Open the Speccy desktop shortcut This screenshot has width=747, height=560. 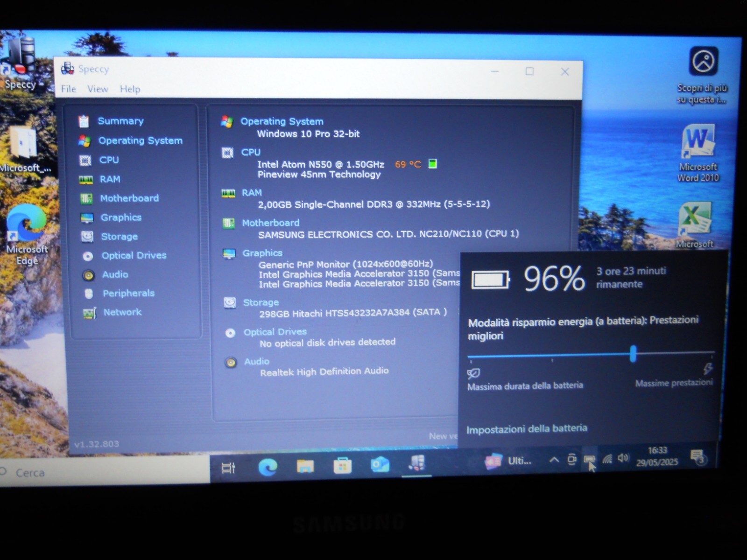(x=20, y=63)
